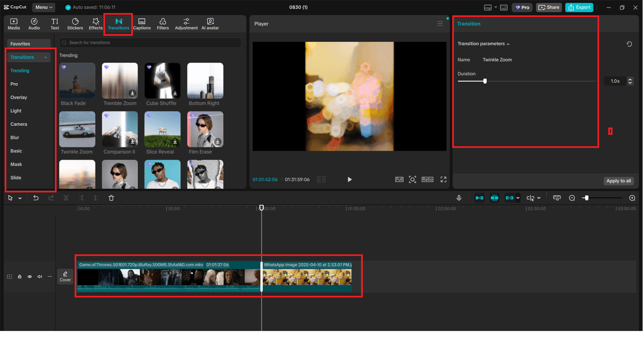
Task: Select the Comparison II transition thumbnail
Action: [120, 129]
